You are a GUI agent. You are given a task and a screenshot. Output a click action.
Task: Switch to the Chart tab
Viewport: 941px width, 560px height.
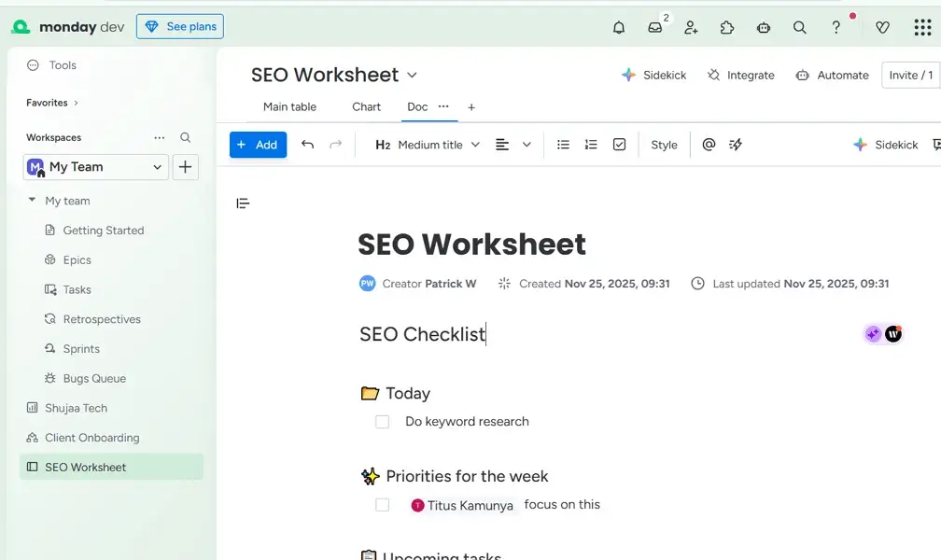pyautogui.click(x=366, y=106)
